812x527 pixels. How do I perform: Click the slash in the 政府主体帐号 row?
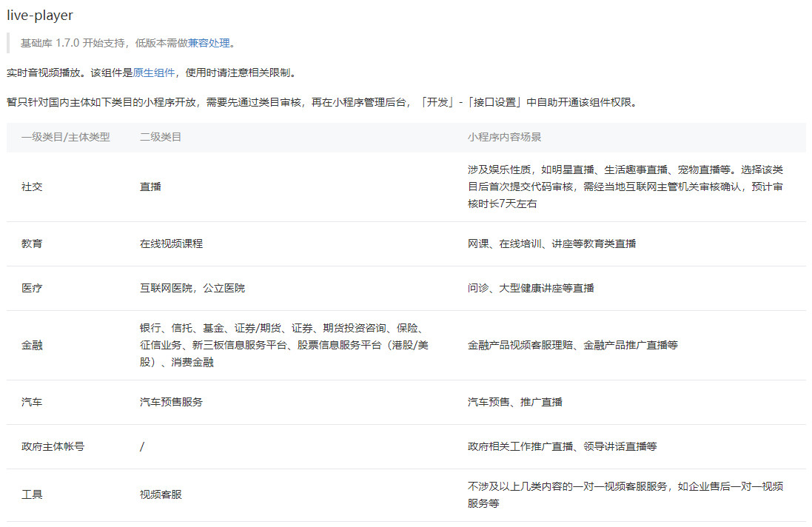[142, 446]
